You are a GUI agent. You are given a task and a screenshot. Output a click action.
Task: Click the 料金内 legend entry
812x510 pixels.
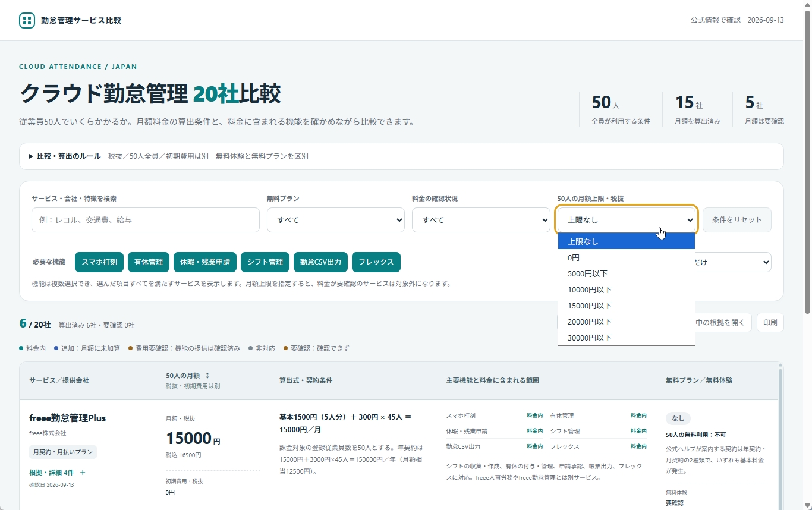[x=33, y=348]
